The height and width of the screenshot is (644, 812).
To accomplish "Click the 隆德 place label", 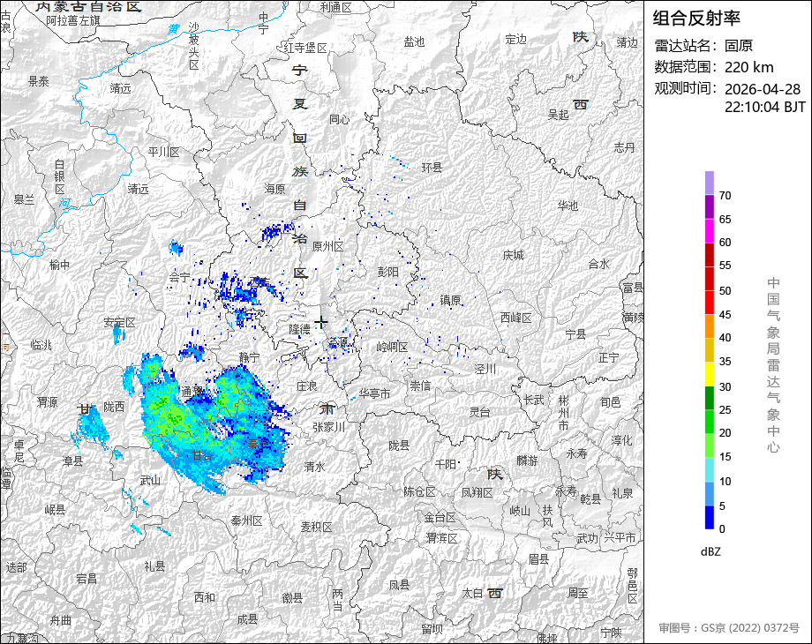I will 299,329.
